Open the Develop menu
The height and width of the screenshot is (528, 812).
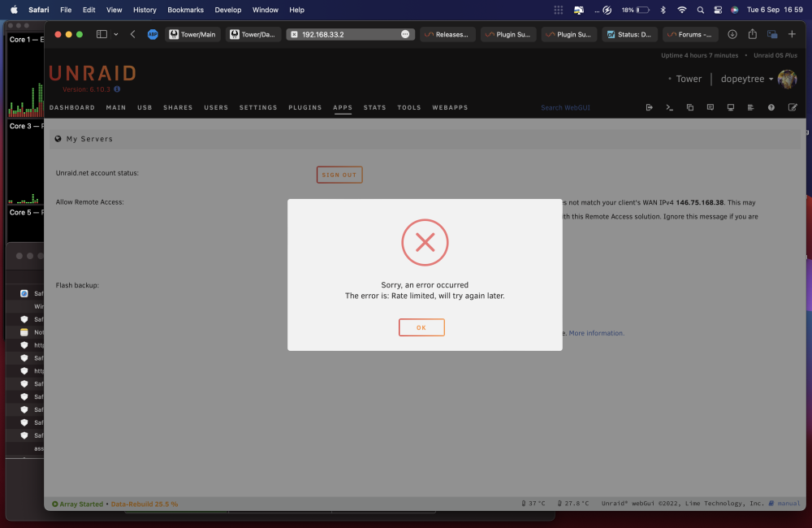tap(228, 10)
